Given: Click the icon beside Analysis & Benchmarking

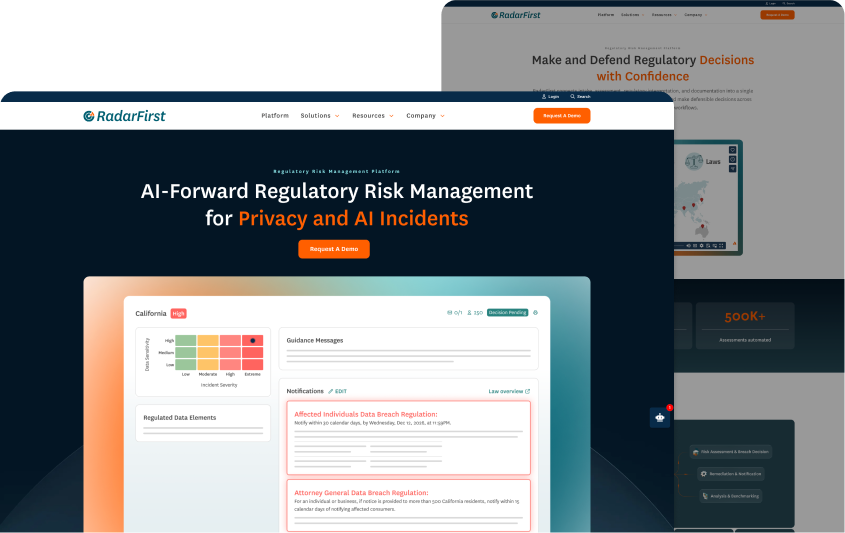Looking at the screenshot, I should 705,496.
